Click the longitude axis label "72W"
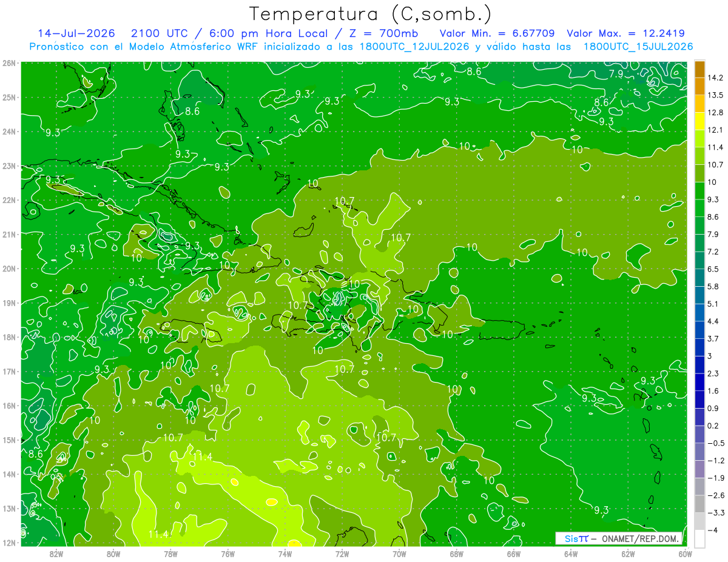Screen dimensions: 728x562 pyautogui.click(x=342, y=554)
